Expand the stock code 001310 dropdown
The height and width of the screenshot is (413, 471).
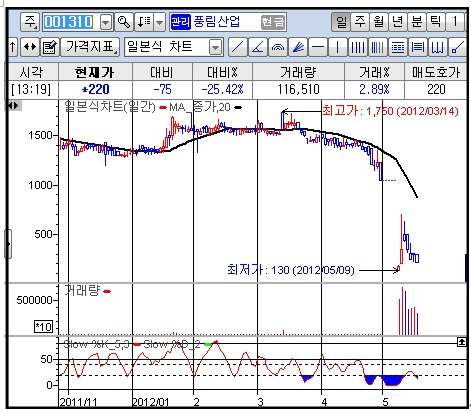[x=106, y=22]
